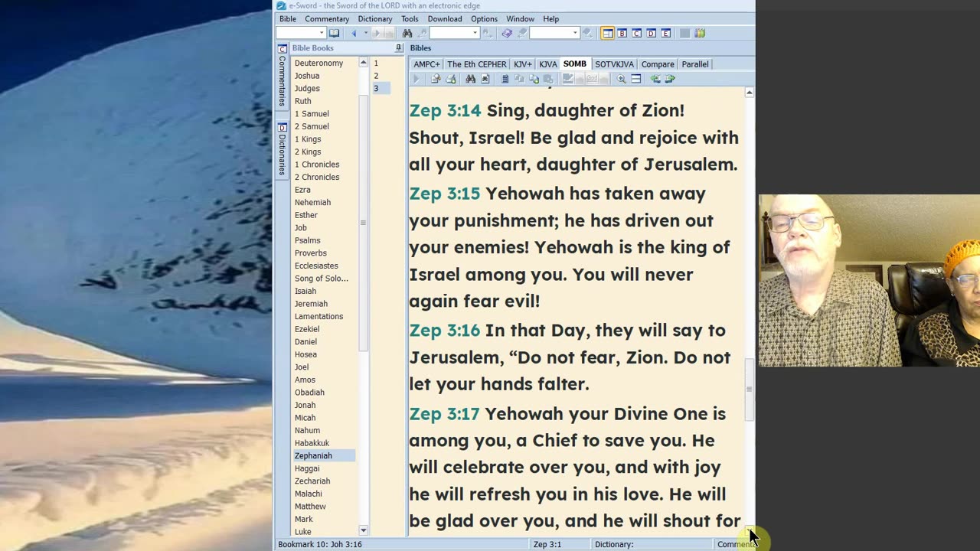Open the colorful books library icon
Viewport: 980px width, 551px height.
pyautogui.click(x=700, y=33)
